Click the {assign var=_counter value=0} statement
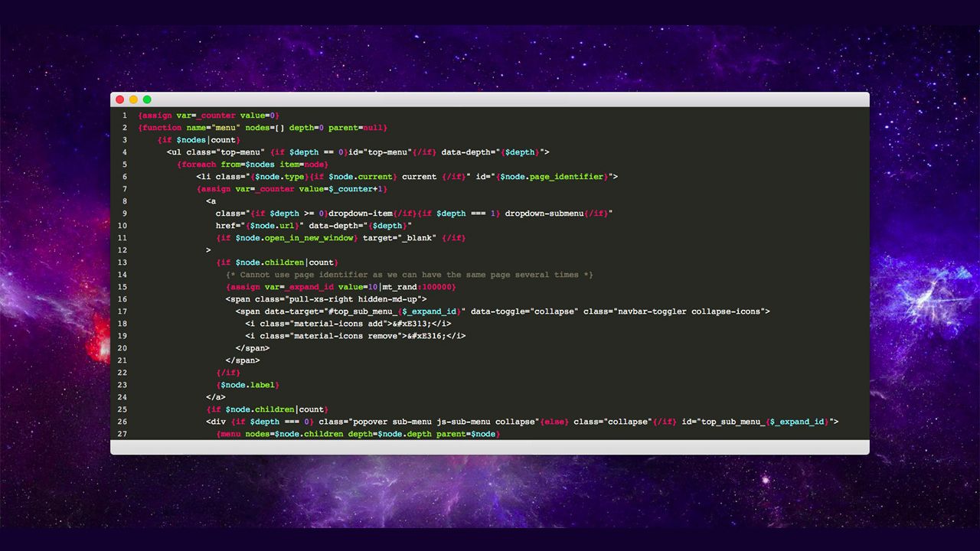This screenshot has width=980, height=551. click(x=208, y=115)
